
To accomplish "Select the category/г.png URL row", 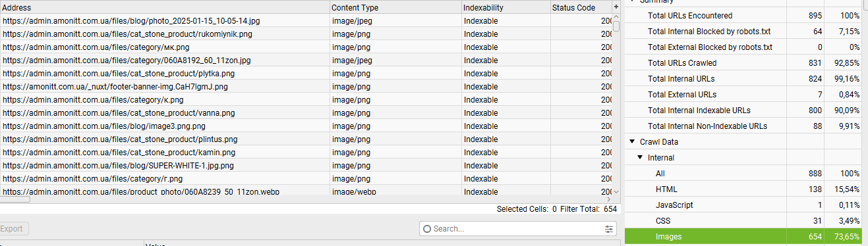I will pos(306,178).
